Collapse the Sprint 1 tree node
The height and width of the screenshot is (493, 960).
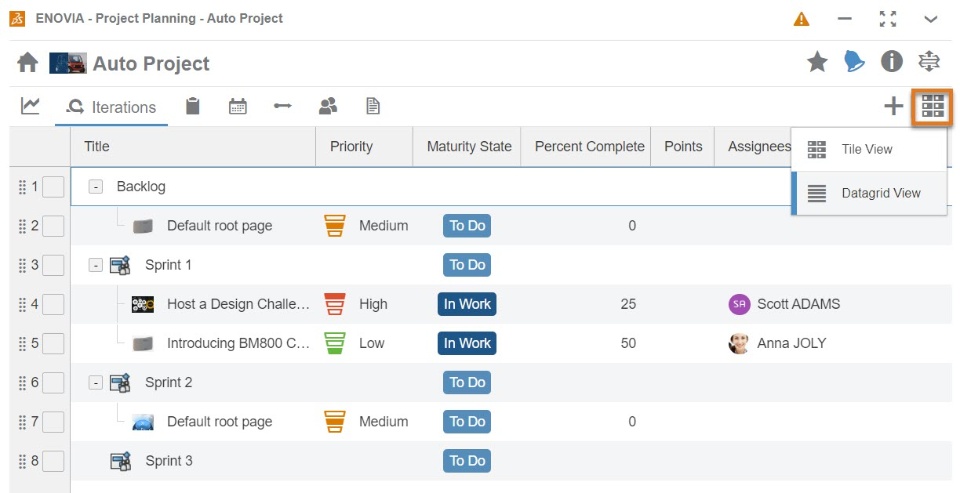(96, 265)
